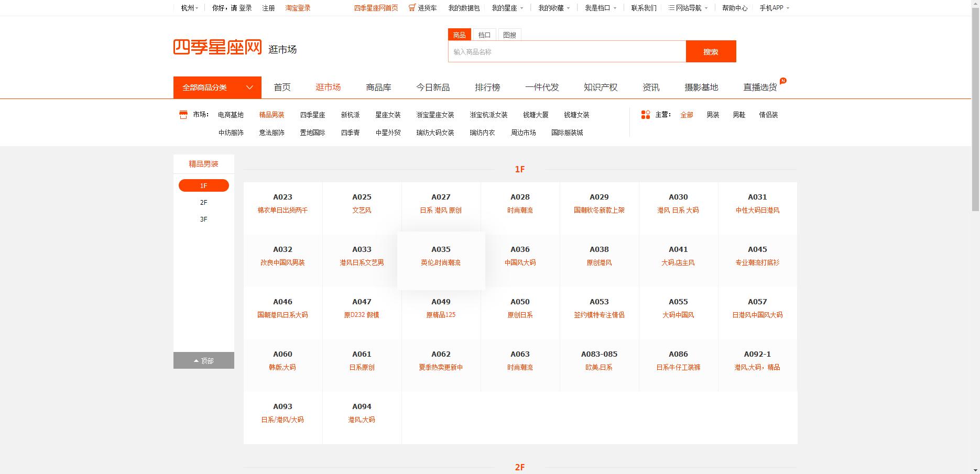Click the 四季星座网 logo
980x474 pixels.
click(x=216, y=46)
